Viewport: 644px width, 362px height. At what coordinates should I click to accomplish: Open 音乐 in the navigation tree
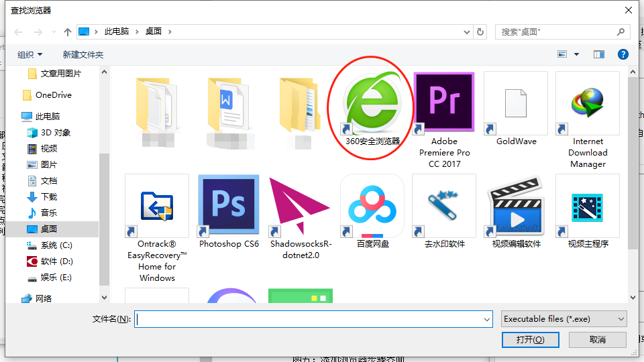[x=42, y=213]
